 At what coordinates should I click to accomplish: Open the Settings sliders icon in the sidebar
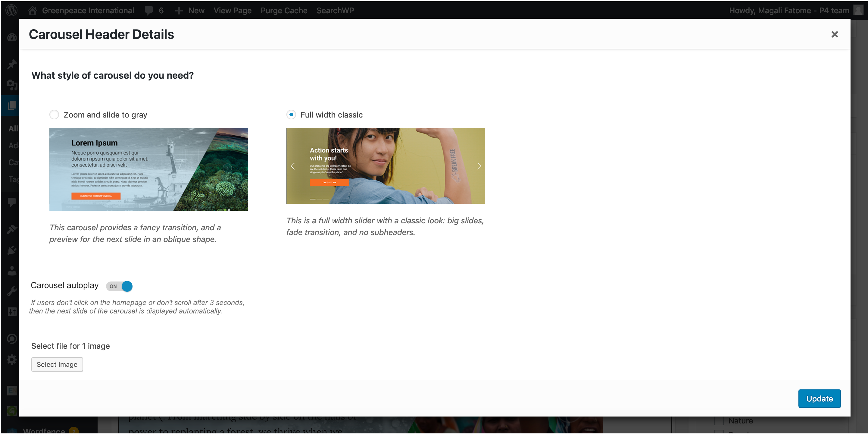coord(12,312)
